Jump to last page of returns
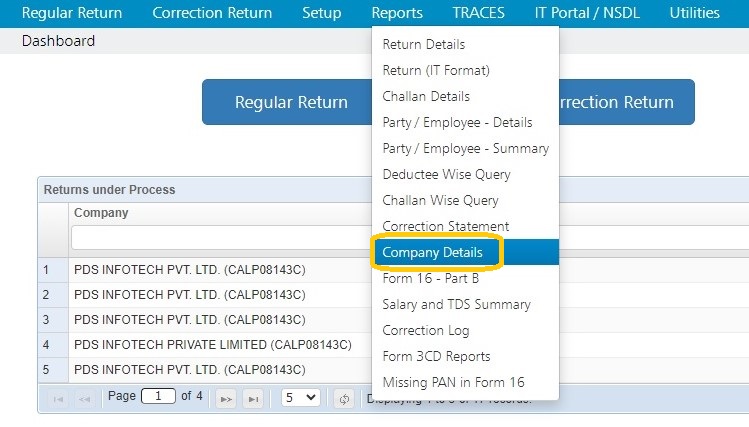Image resolution: width=749 pixels, height=427 pixels. [x=254, y=398]
